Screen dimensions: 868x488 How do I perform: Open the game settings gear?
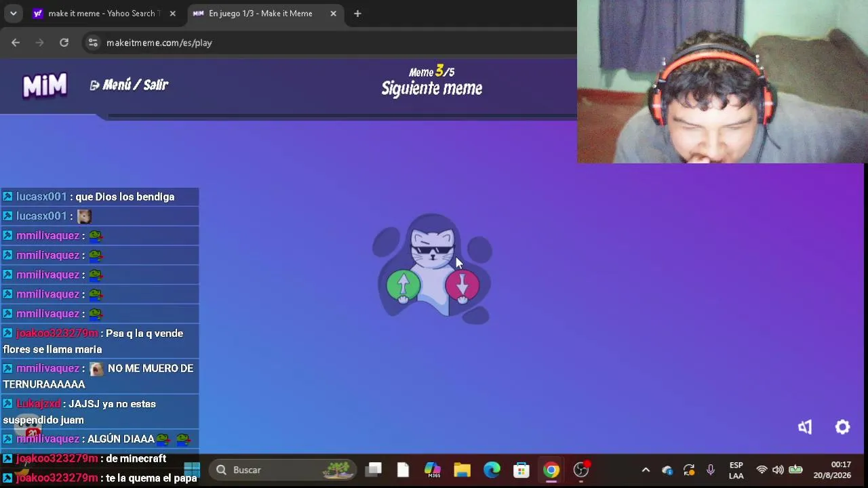(x=842, y=427)
